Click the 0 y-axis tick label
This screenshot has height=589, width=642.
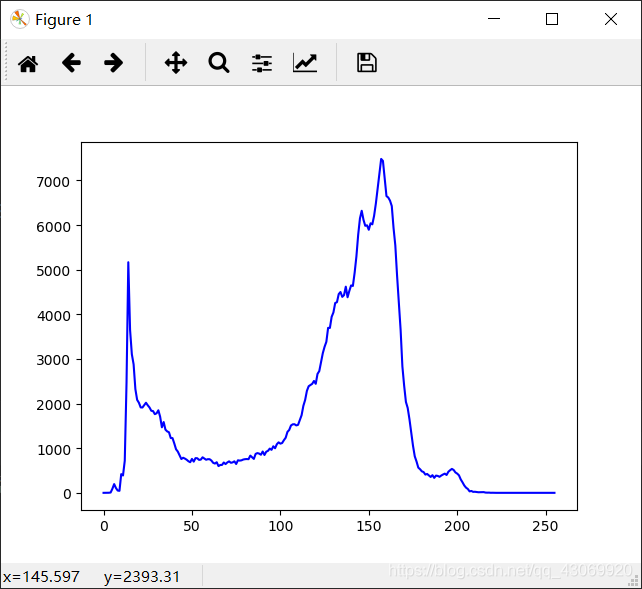(67, 494)
